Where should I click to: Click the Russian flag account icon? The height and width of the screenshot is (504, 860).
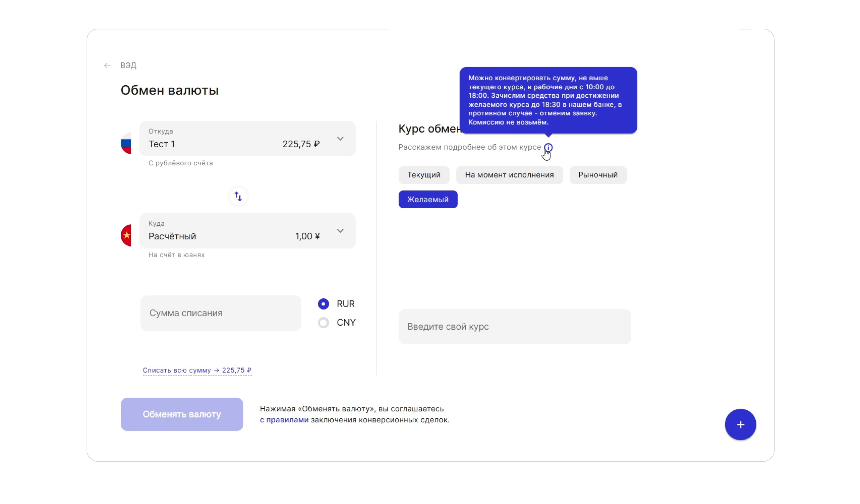coord(126,143)
